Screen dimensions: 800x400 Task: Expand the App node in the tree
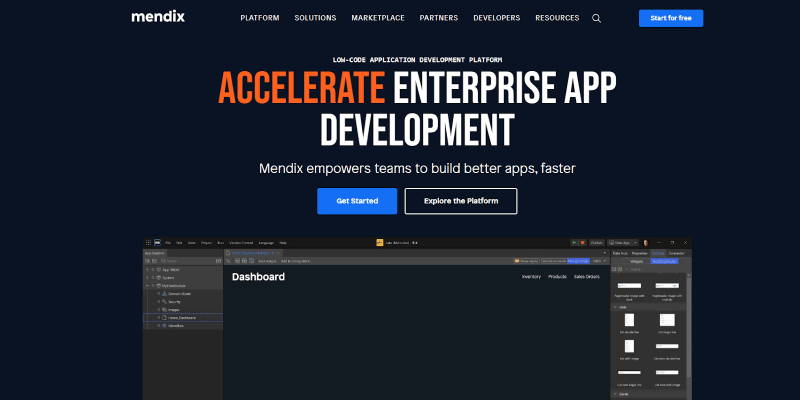tap(147, 269)
